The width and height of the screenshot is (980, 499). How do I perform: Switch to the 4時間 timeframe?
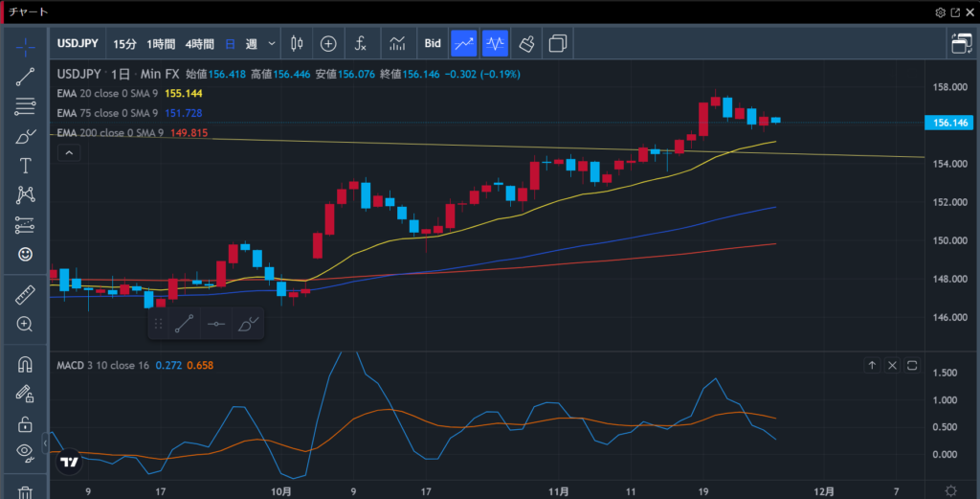tap(200, 43)
